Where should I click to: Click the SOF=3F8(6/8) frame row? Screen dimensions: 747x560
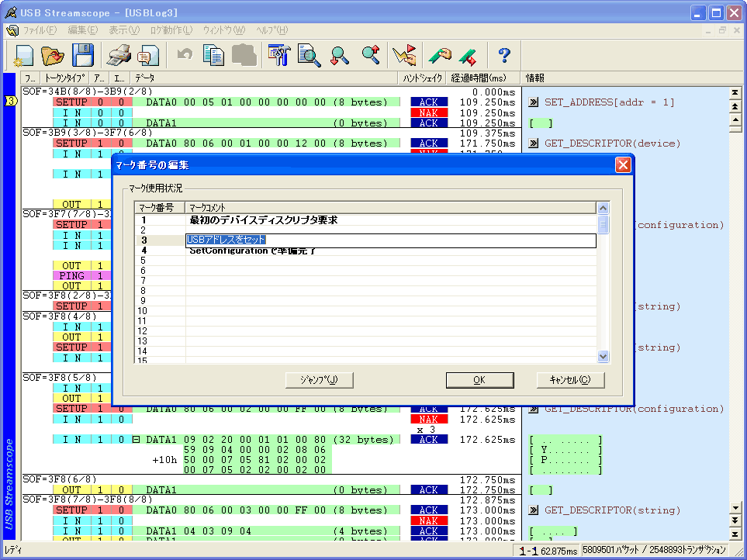coord(60,479)
